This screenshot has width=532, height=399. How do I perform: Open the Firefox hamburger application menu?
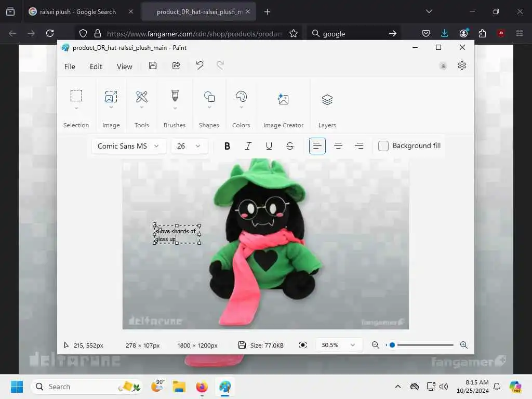tap(519, 33)
